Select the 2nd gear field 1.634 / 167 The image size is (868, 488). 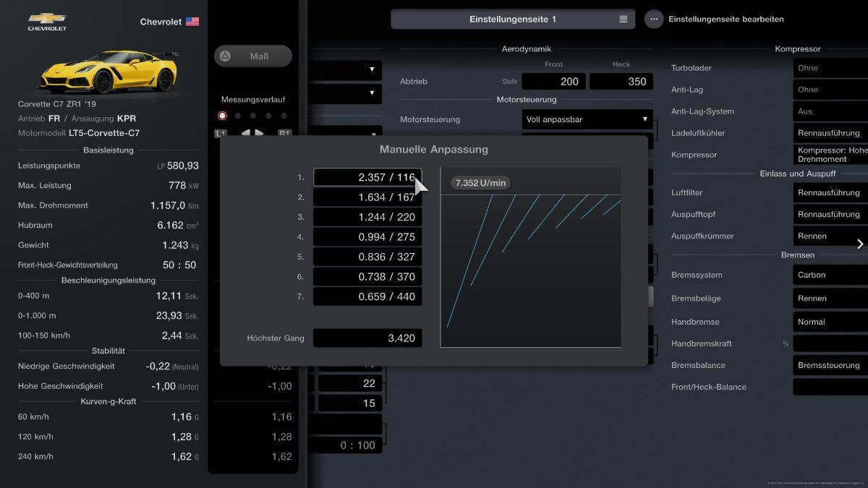(x=367, y=197)
